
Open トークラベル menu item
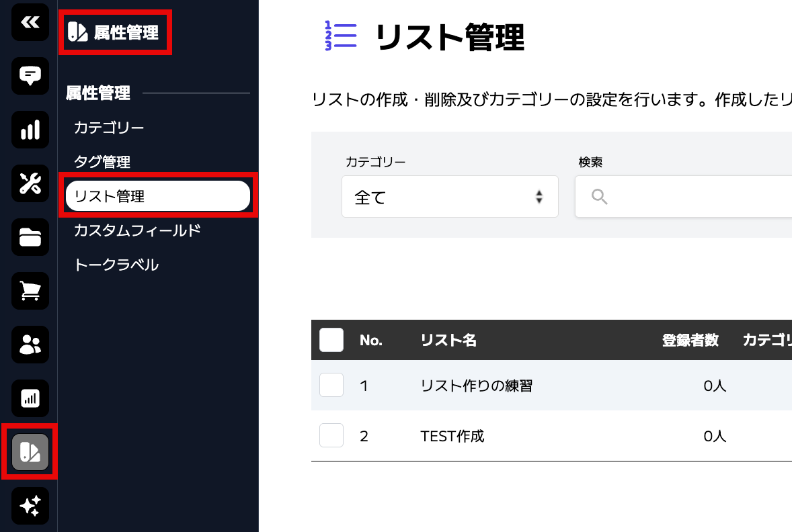pyautogui.click(x=116, y=265)
